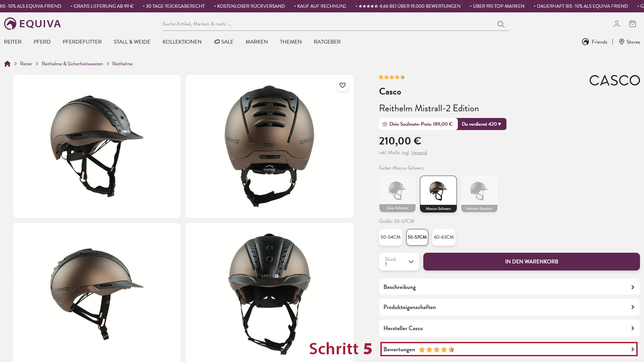644x362 pixels.
Task: Select size 50-54CM
Action: pos(390,237)
